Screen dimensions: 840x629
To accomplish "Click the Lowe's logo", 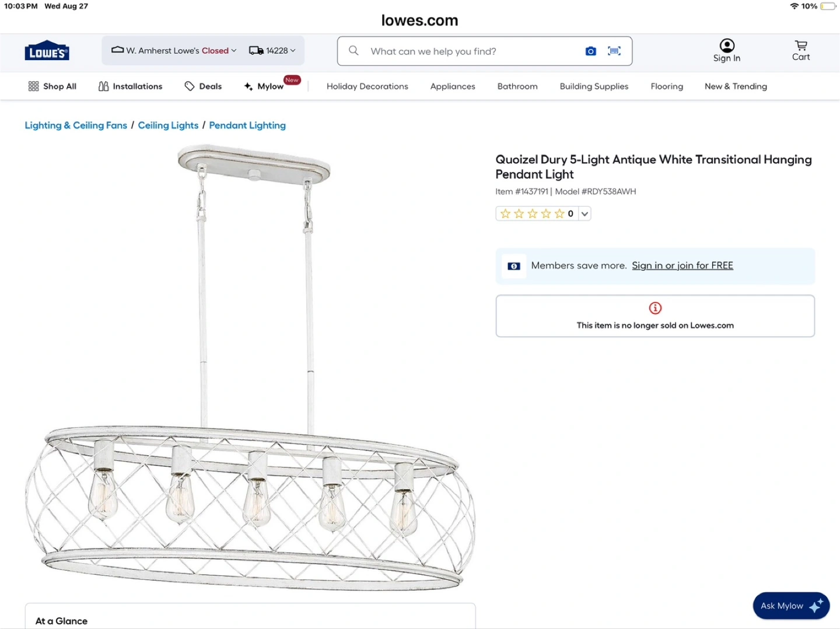I will (x=47, y=51).
